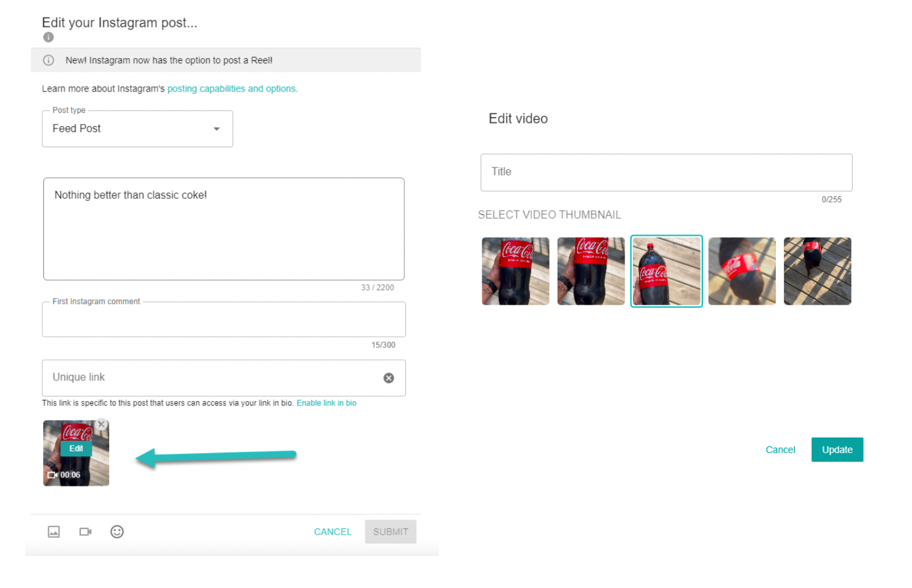Select the fourth video thumbnail
This screenshot has width=912, height=588.
(x=742, y=271)
